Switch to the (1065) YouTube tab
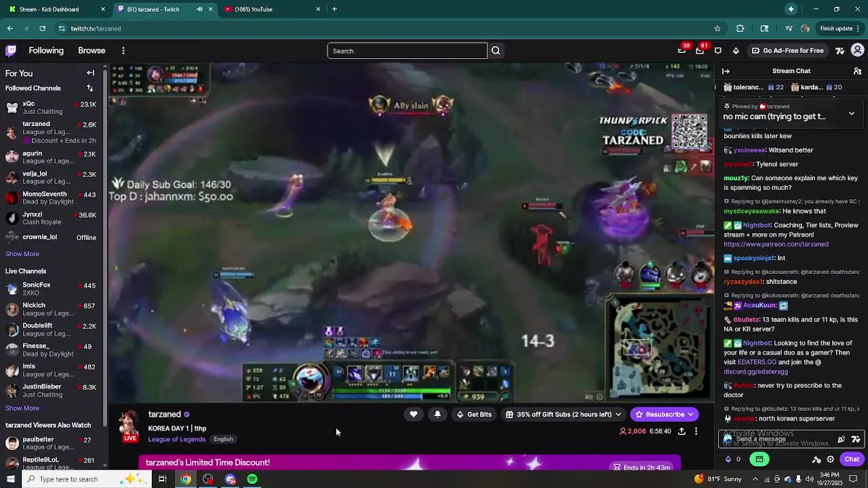Screen dimensions: 868x488 pos(271,9)
